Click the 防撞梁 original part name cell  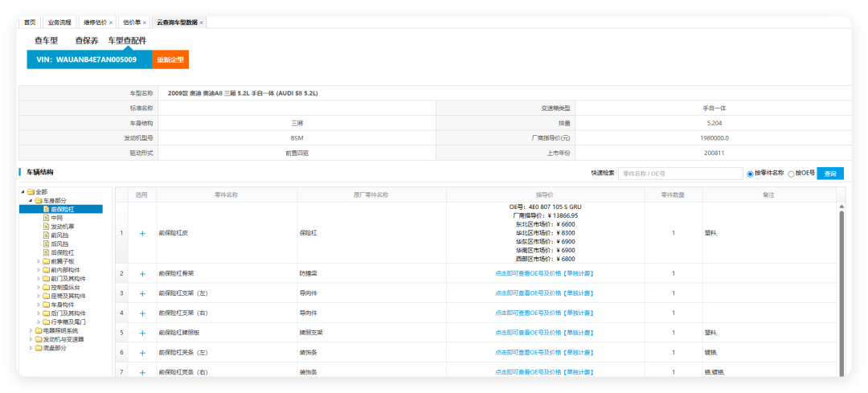371,273
